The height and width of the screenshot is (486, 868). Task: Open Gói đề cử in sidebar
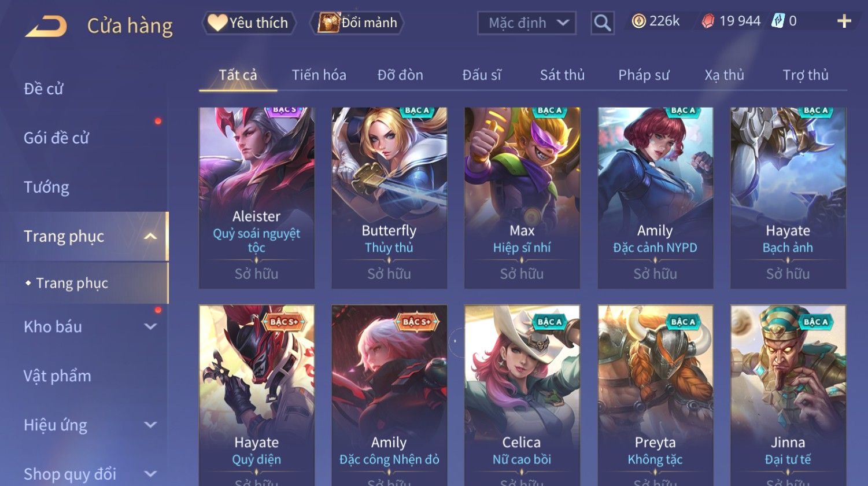[56, 138]
